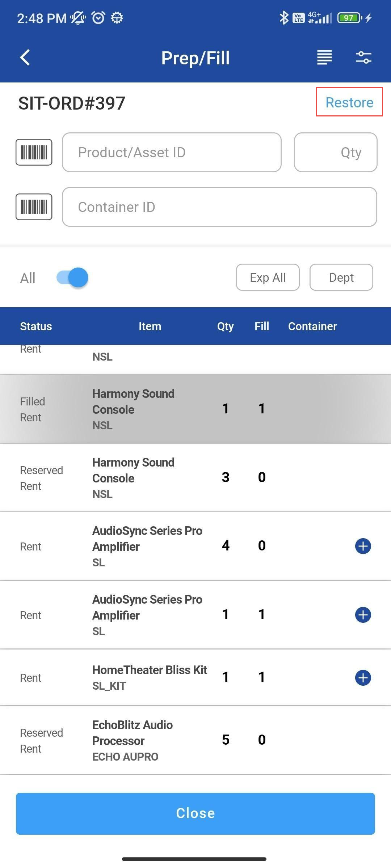This screenshot has width=391, height=868.
Task: Tap barcode scanner beside Product/Asset ID
Action: (34, 152)
